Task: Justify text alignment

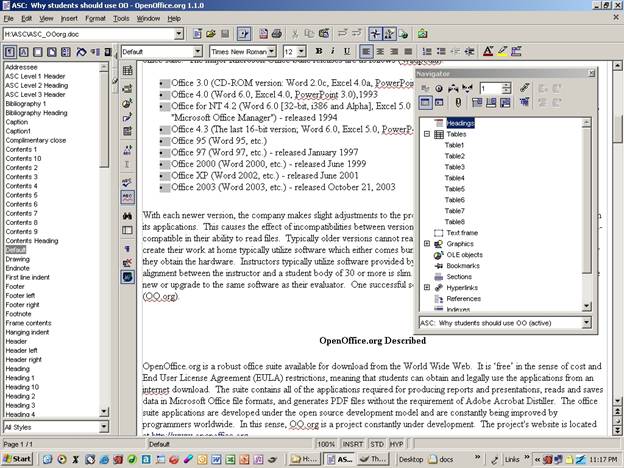Action: click(408, 51)
